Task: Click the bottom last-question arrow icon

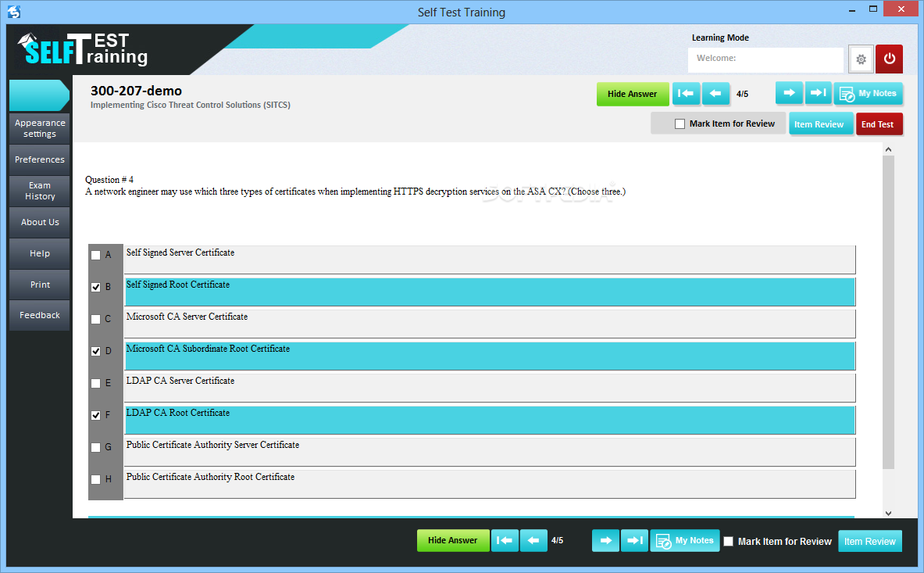Action: (x=635, y=541)
